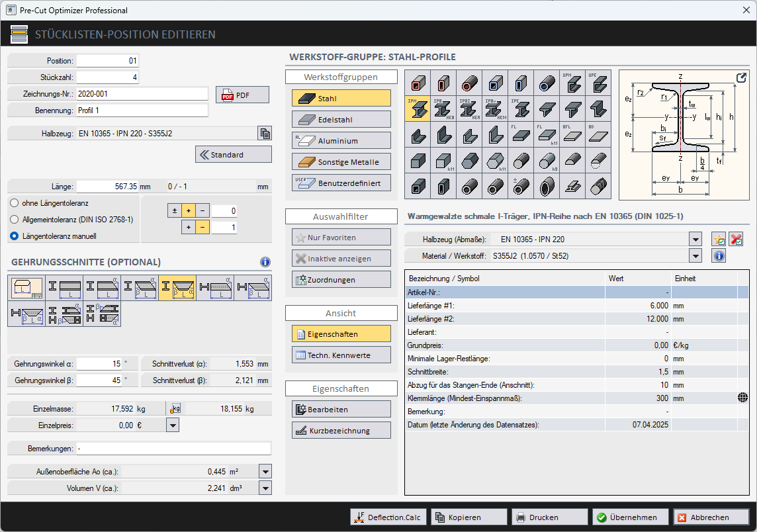Open the Material/Werkstoff dropdown
This screenshot has width=757, height=532.
tap(696, 256)
